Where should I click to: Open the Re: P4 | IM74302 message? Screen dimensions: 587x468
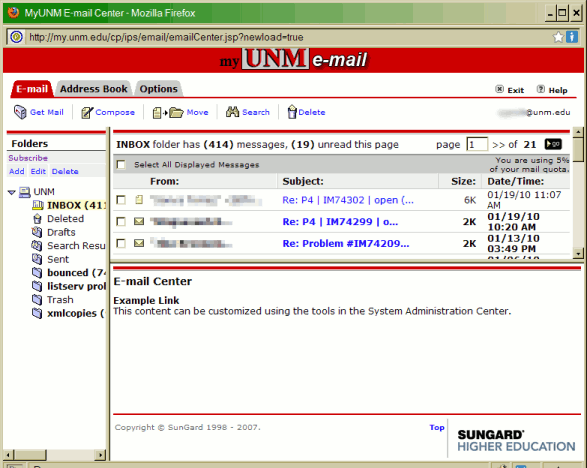point(348,200)
